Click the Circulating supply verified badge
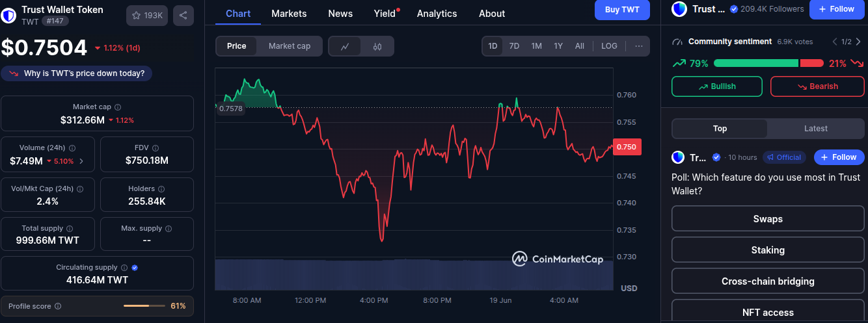Image resolution: width=868 pixels, height=323 pixels. [x=135, y=268]
